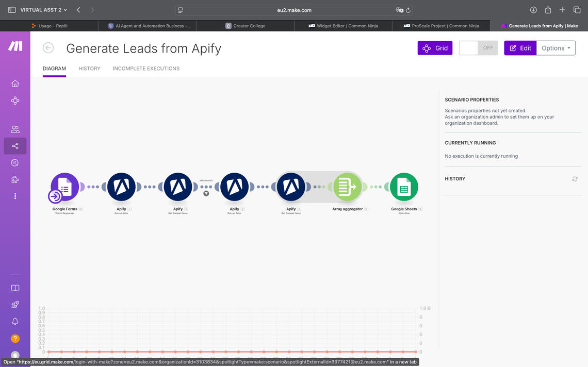
Task: Click the Make logo in the sidebar
Action: click(15, 46)
